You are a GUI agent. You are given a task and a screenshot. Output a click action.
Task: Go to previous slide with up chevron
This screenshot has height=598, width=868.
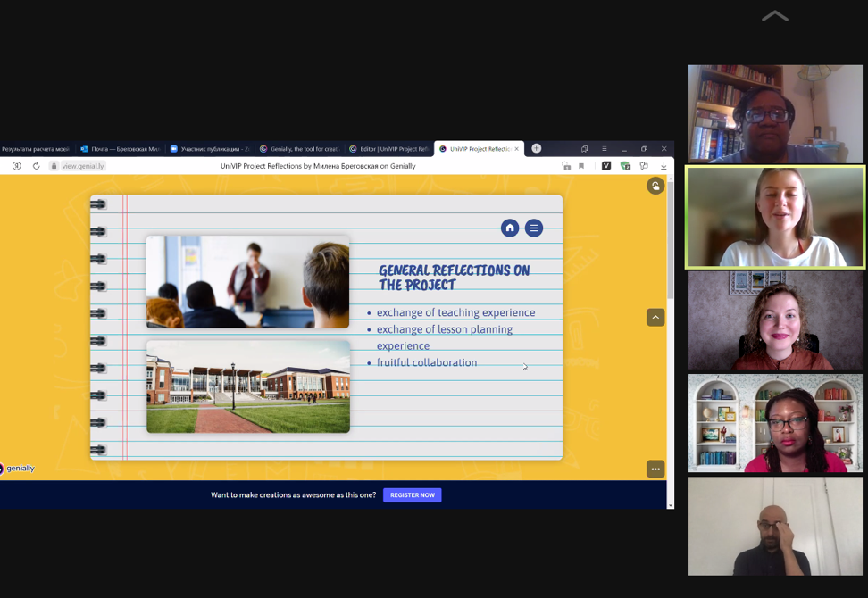(655, 317)
